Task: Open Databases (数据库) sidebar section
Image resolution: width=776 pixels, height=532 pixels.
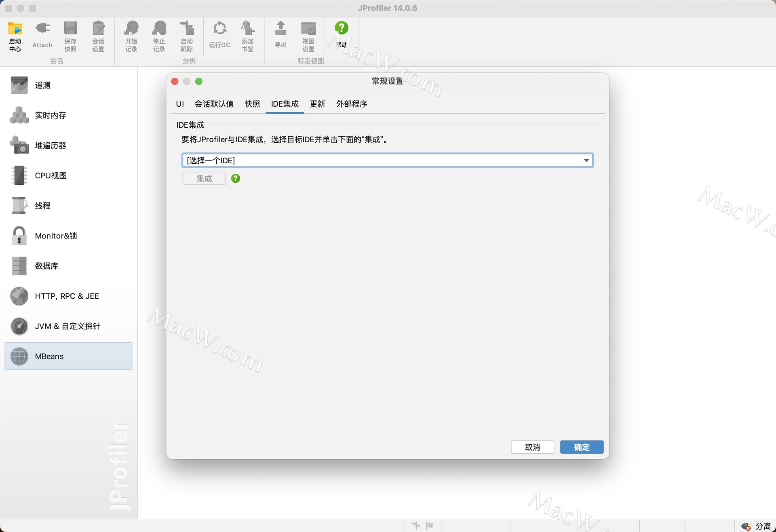Action: pyautogui.click(x=68, y=266)
